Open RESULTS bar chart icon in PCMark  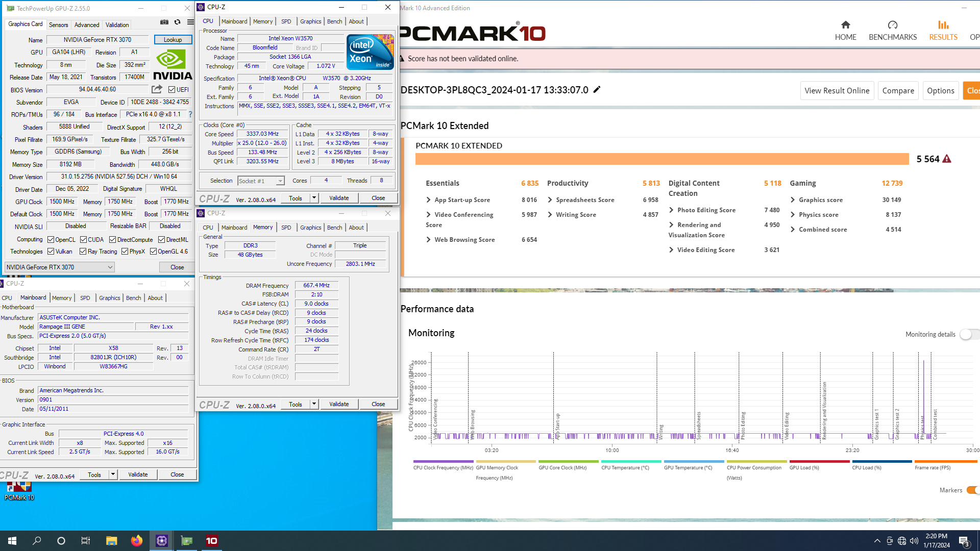pos(943,25)
